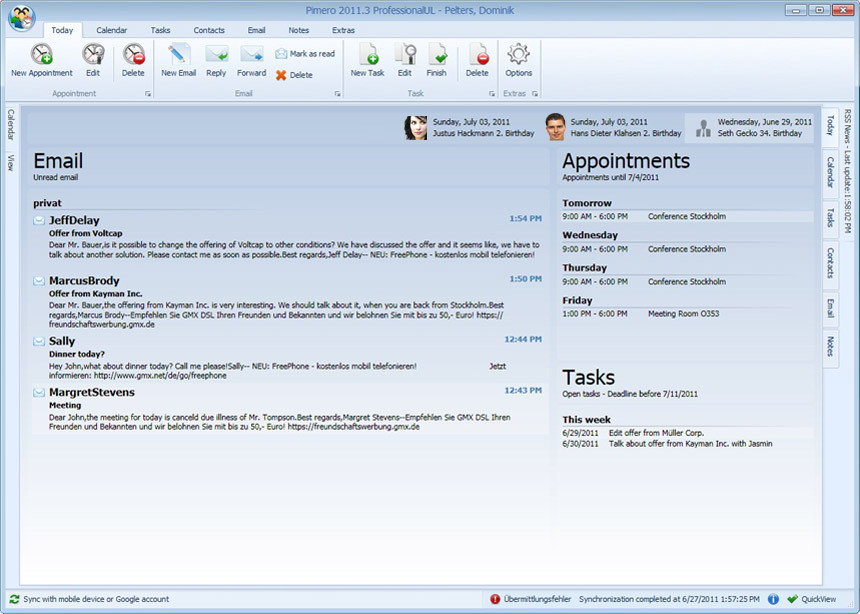The width and height of the screenshot is (860, 614).
Task: Open the Contacts ribbon tab
Action: click(209, 30)
